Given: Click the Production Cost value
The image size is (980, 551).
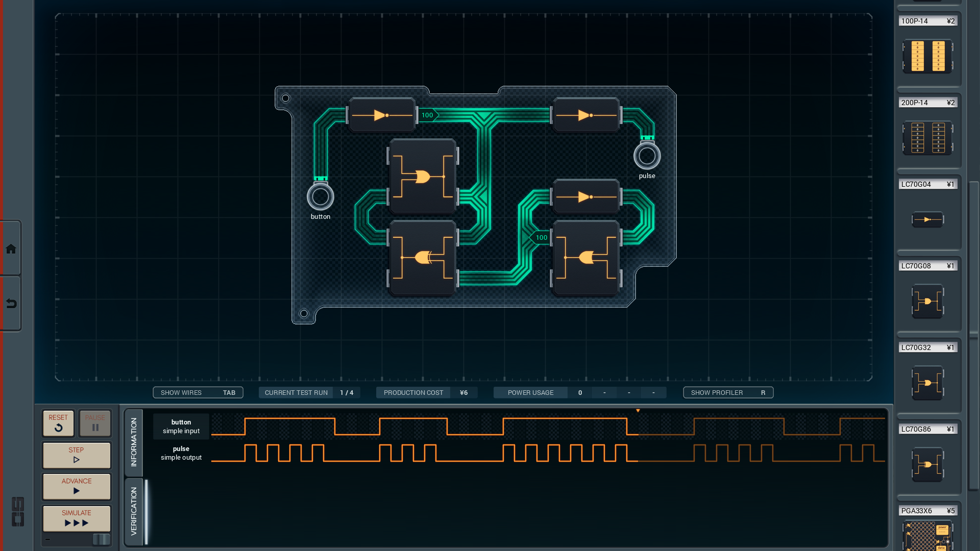Looking at the screenshot, I should (463, 392).
